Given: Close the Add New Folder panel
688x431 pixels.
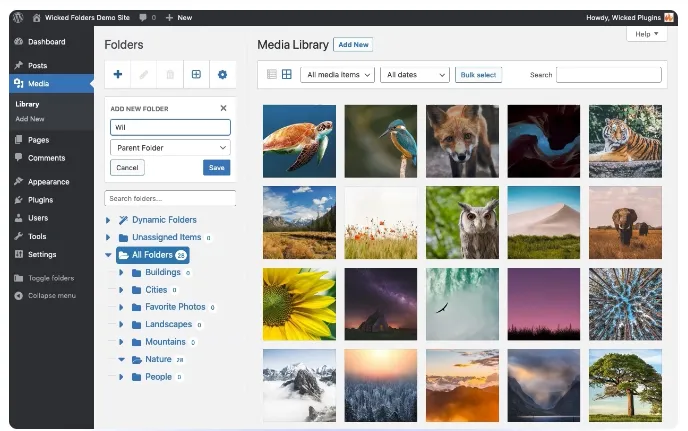Looking at the screenshot, I should (x=223, y=108).
